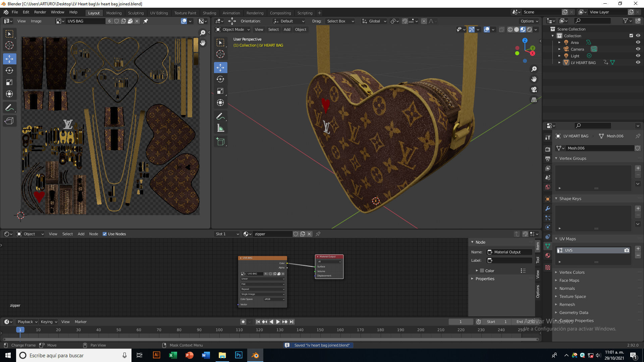Hide the Camera object in outliner
This screenshot has height=362, width=644.
click(638, 49)
